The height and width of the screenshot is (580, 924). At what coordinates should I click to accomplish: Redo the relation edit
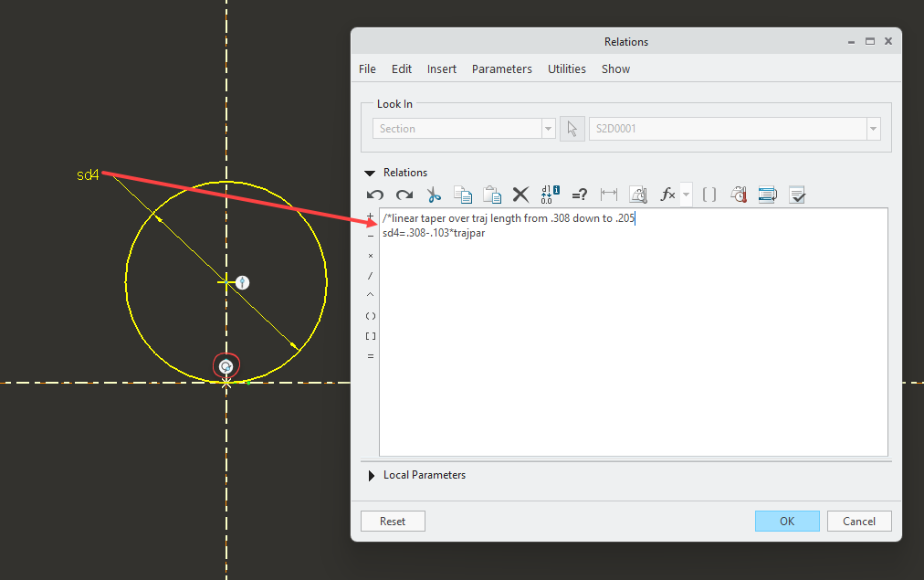click(403, 195)
